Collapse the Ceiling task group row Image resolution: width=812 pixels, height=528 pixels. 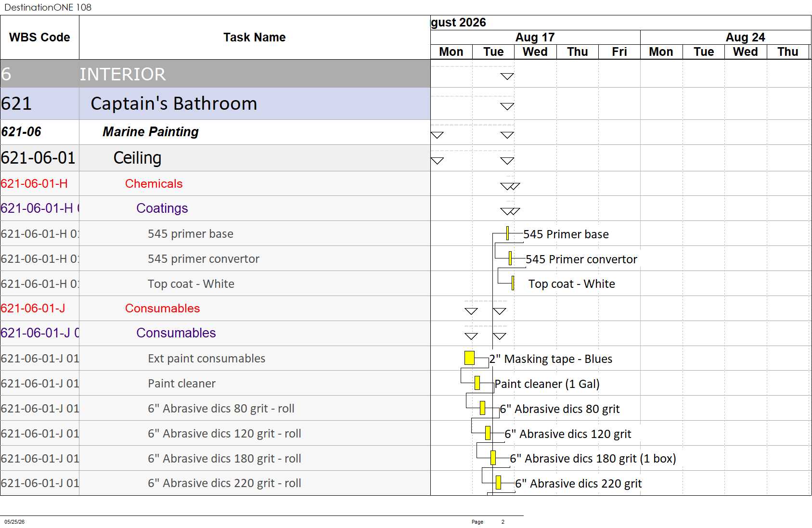215,158
